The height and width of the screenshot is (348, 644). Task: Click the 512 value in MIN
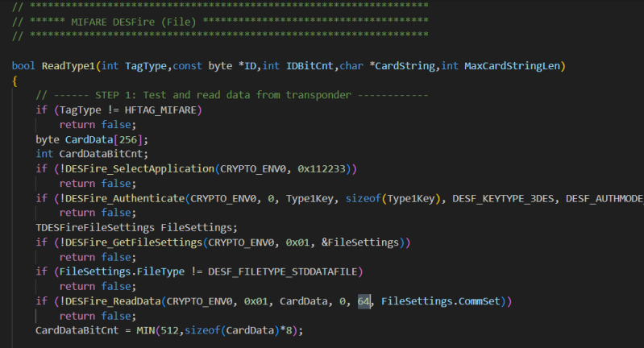tap(169, 330)
